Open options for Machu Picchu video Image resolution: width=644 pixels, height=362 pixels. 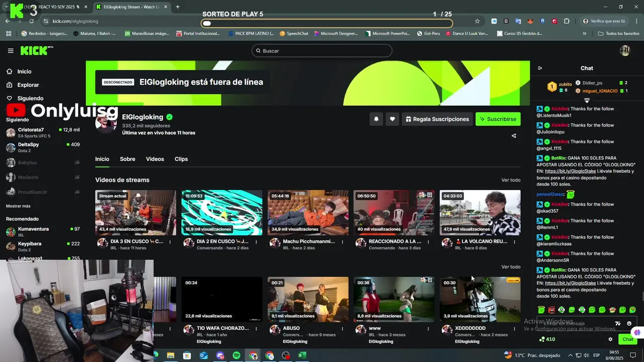coord(342,242)
